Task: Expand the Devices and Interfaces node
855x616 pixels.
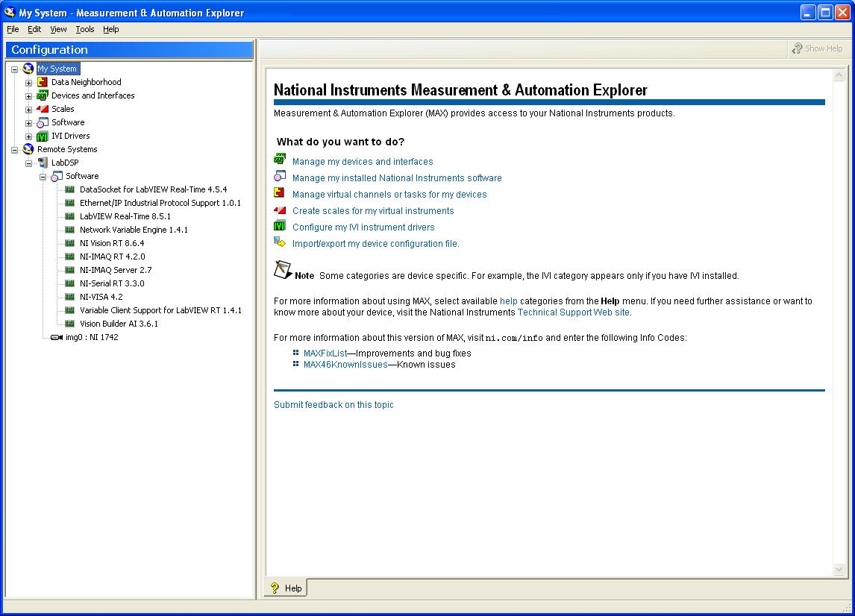Action: [29, 96]
